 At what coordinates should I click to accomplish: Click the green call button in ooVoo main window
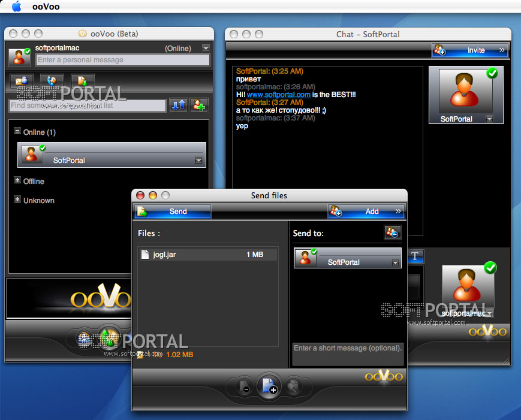click(x=109, y=339)
